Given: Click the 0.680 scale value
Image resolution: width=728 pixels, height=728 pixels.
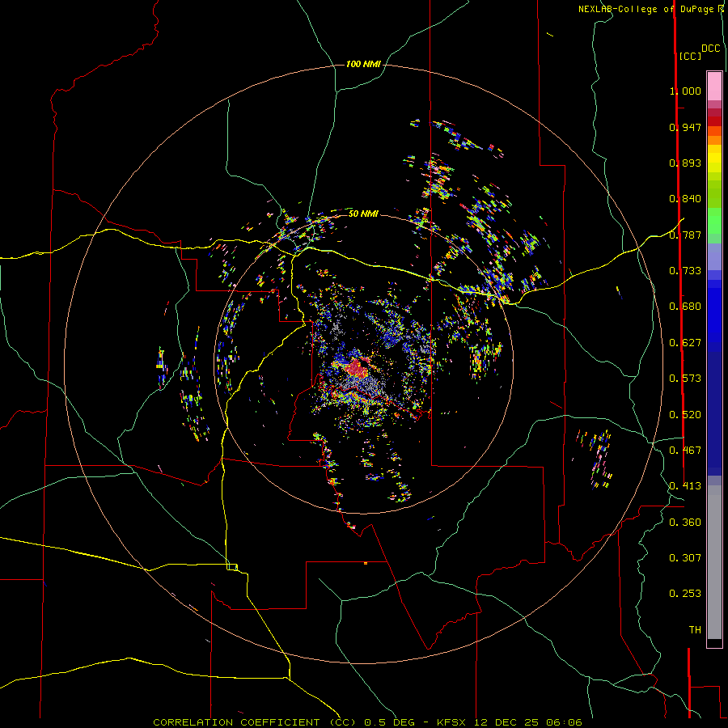Looking at the screenshot, I should click(685, 307).
